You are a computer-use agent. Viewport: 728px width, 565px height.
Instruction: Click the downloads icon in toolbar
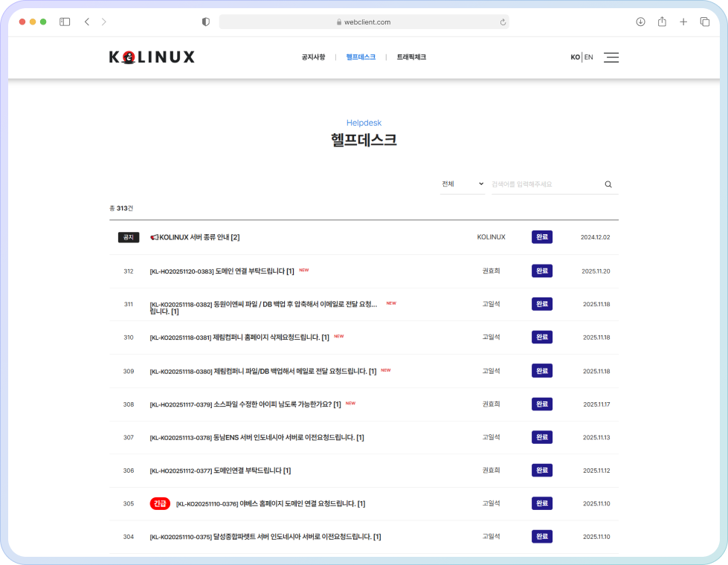(640, 22)
